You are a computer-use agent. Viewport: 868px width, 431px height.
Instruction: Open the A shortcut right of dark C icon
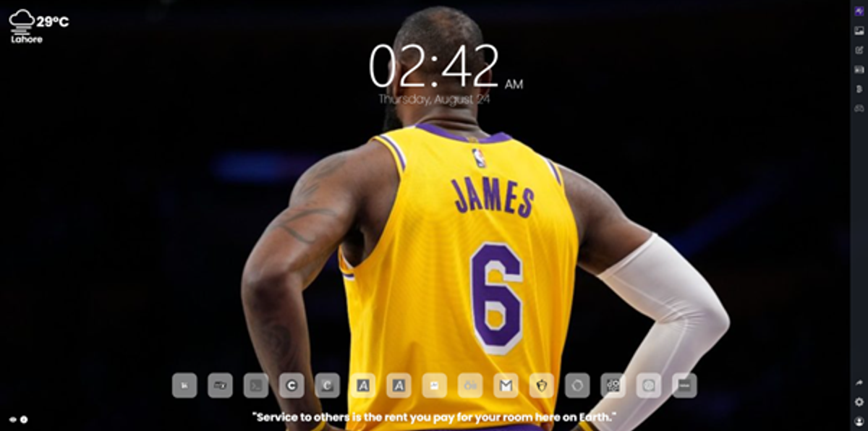(363, 385)
